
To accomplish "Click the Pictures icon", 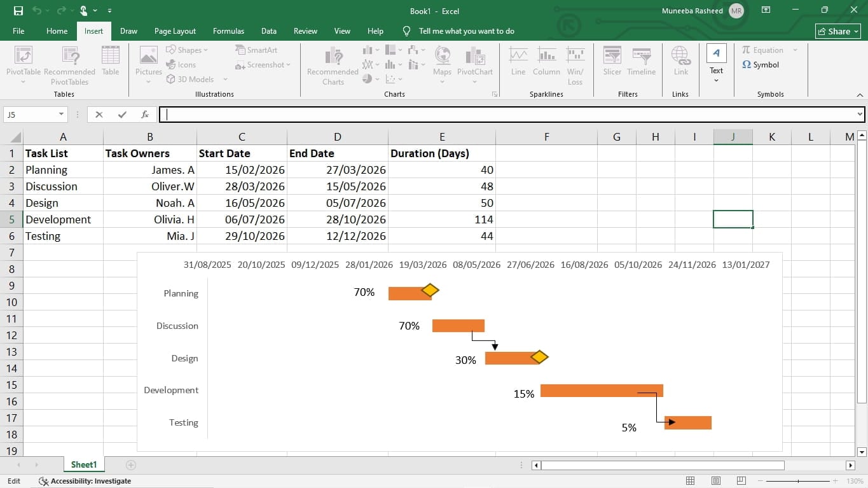I will 149,55.
